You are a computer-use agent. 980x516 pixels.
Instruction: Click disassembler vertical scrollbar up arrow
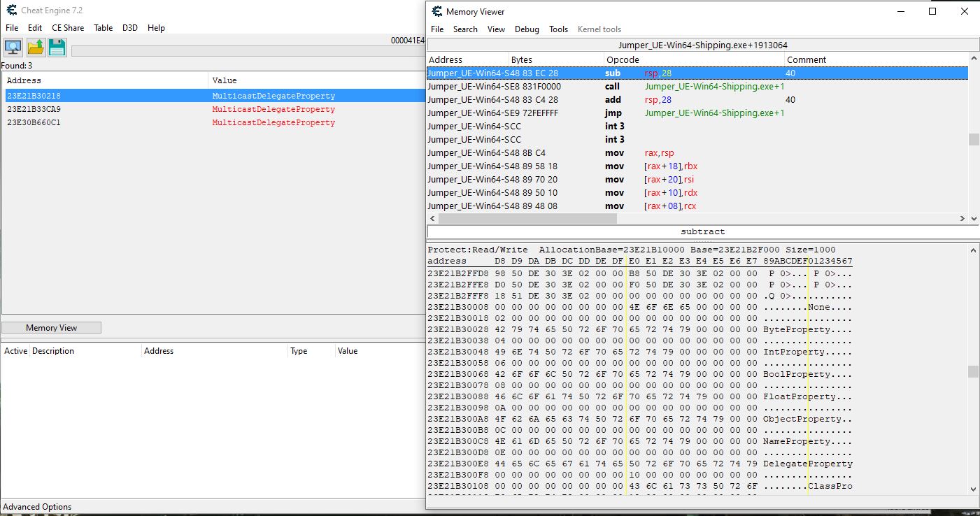[974, 59]
